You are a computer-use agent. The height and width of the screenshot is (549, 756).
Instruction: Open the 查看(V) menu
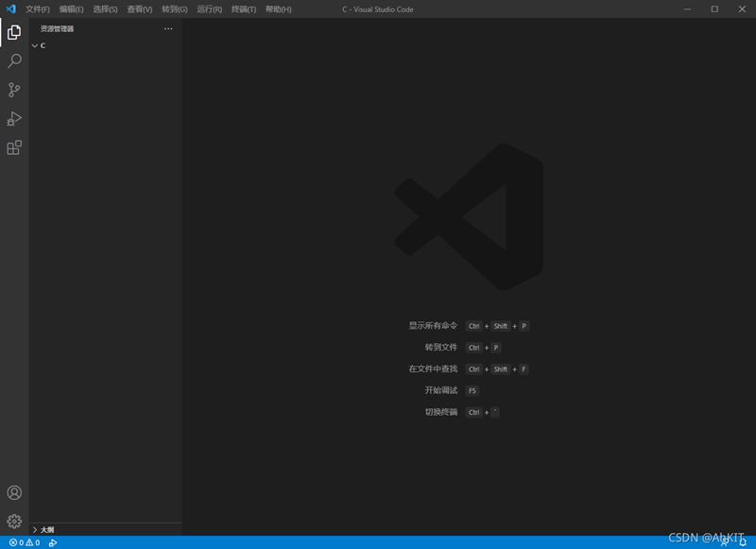140,9
